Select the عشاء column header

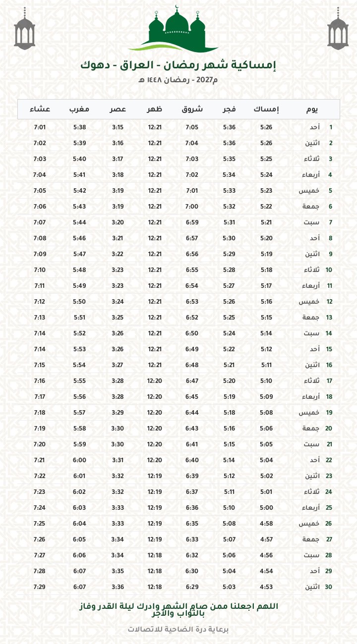point(40,109)
